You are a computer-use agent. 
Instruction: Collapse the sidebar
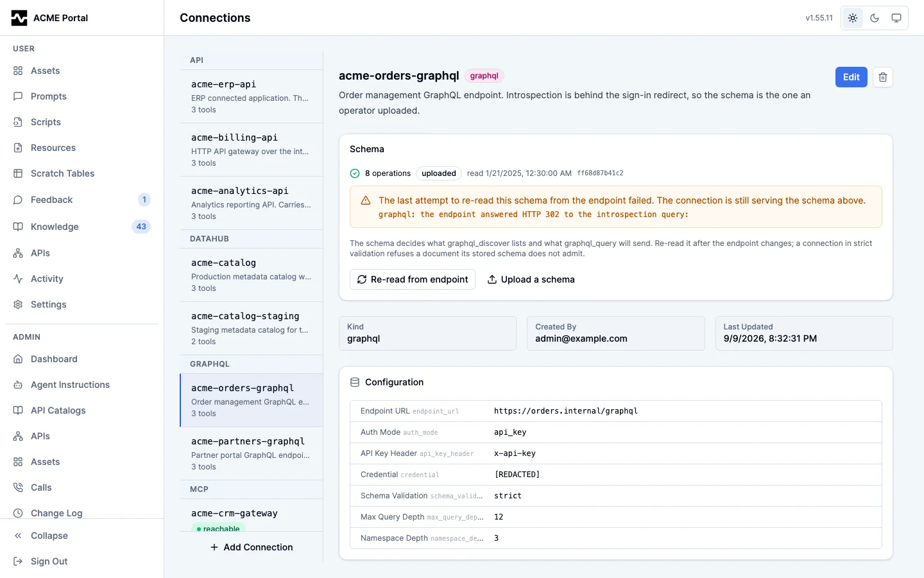tap(81, 536)
